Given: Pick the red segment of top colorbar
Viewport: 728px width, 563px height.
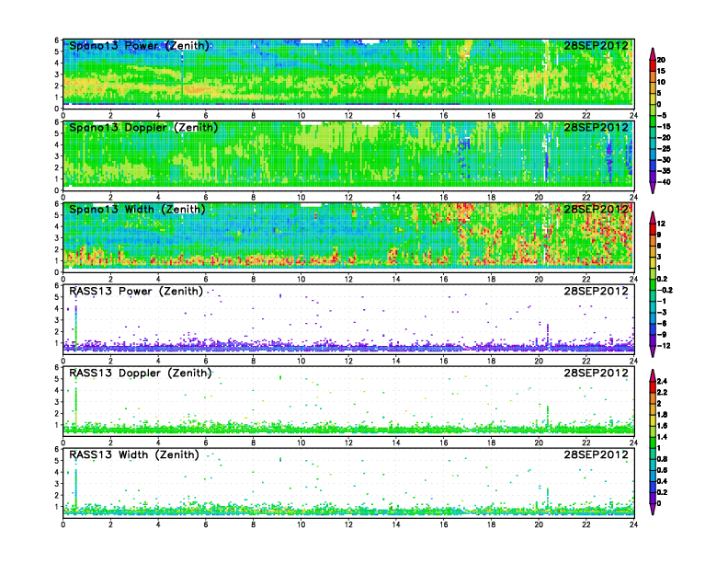Looking at the screenshot, I should click(653, 65).
